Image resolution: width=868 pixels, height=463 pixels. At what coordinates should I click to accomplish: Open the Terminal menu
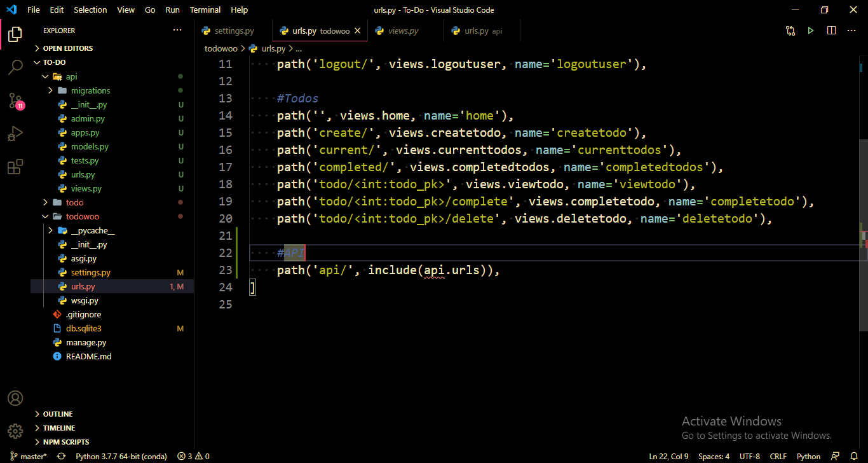click(205, 10)
